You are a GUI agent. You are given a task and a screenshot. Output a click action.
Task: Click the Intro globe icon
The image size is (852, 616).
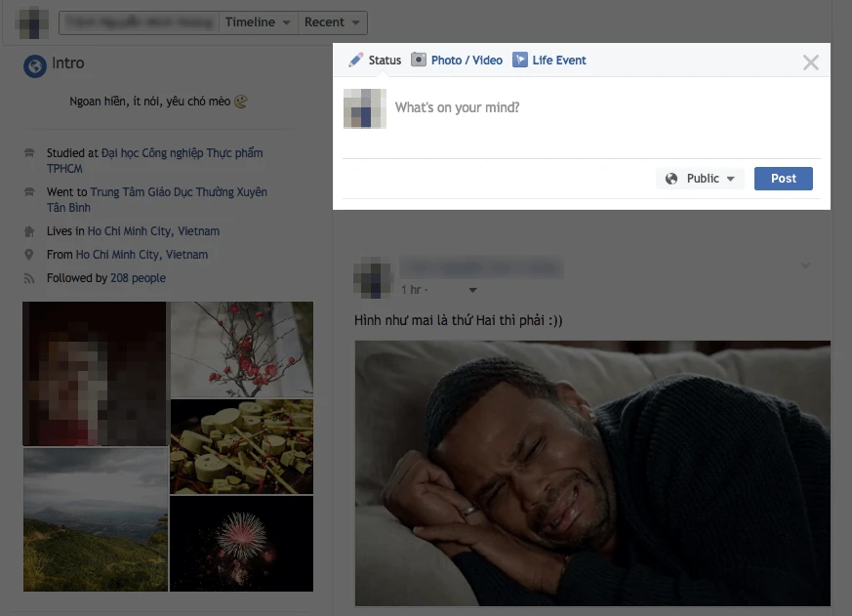(x=35, y=65)
